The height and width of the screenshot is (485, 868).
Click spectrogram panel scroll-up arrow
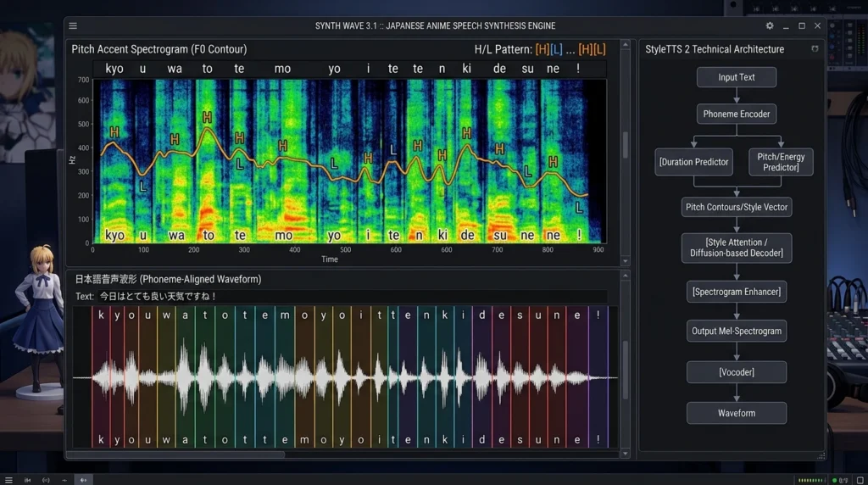(625, 44)
